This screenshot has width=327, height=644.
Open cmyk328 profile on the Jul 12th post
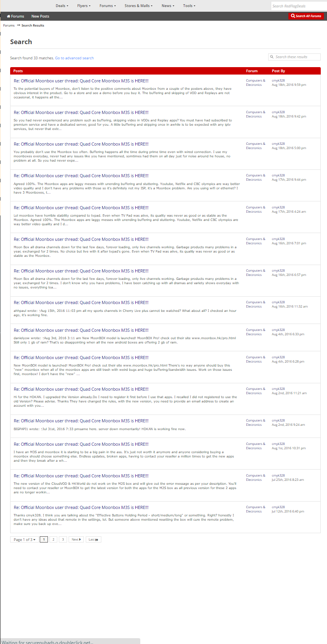[x=278, y=507]
